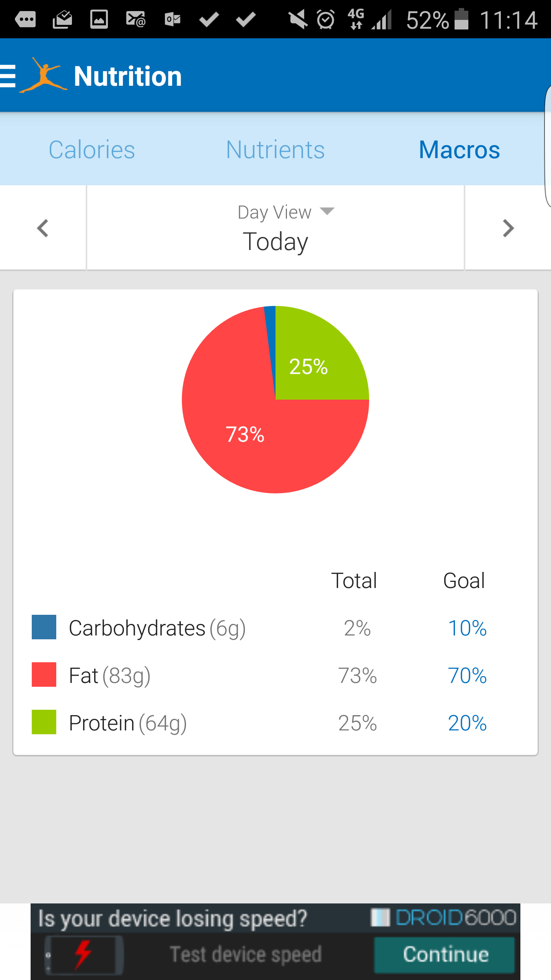The width and height of the screenshot is (551, 980).
Task: Switch to the Nutrients tab
Action: [275, 150]
